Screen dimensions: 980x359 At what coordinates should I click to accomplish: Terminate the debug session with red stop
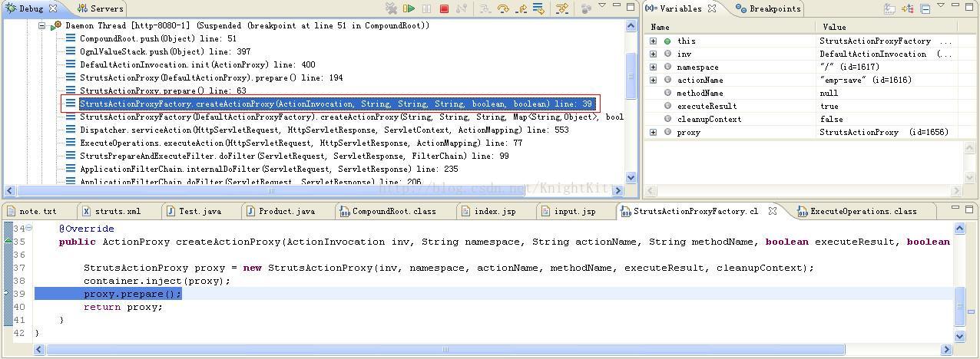(444, 8)
